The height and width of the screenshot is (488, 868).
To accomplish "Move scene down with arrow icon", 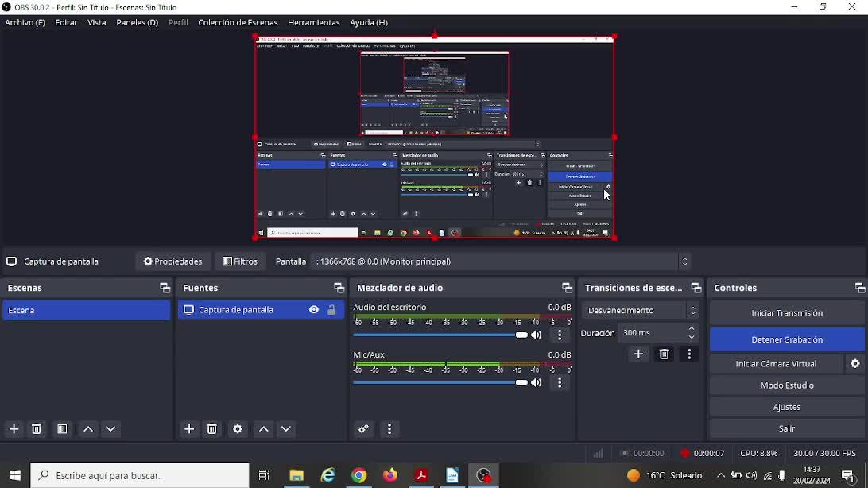I will [x=110, y=429].
